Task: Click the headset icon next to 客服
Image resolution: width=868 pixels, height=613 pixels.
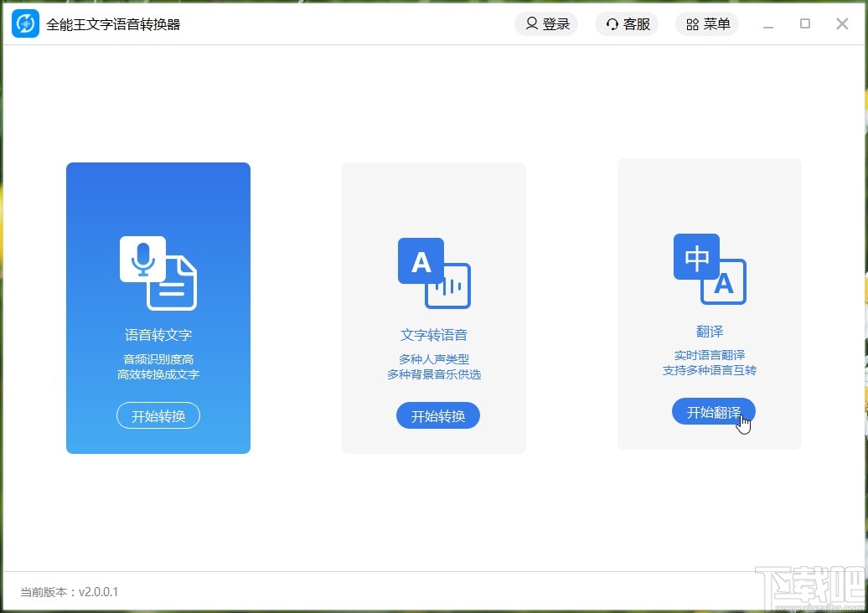Action: (612, 23)
